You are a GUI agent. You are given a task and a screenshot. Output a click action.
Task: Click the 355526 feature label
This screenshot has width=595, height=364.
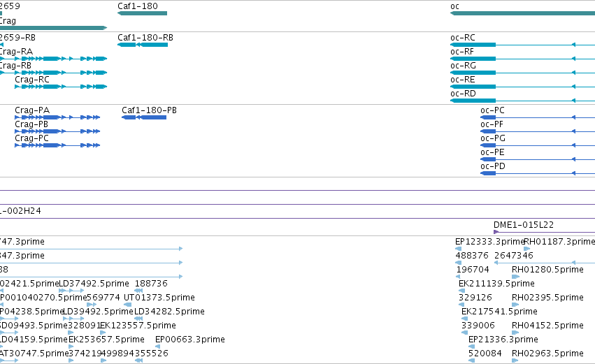click(152, 354)
